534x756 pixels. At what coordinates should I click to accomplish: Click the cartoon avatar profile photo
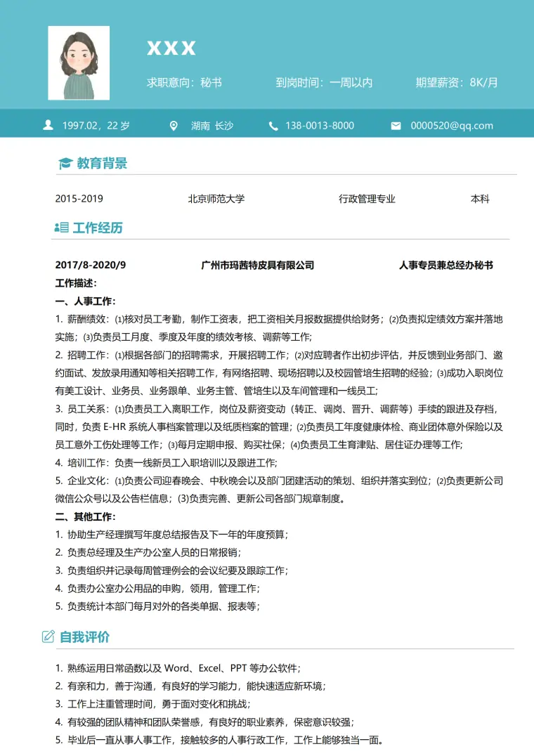(x=79, y=63)
